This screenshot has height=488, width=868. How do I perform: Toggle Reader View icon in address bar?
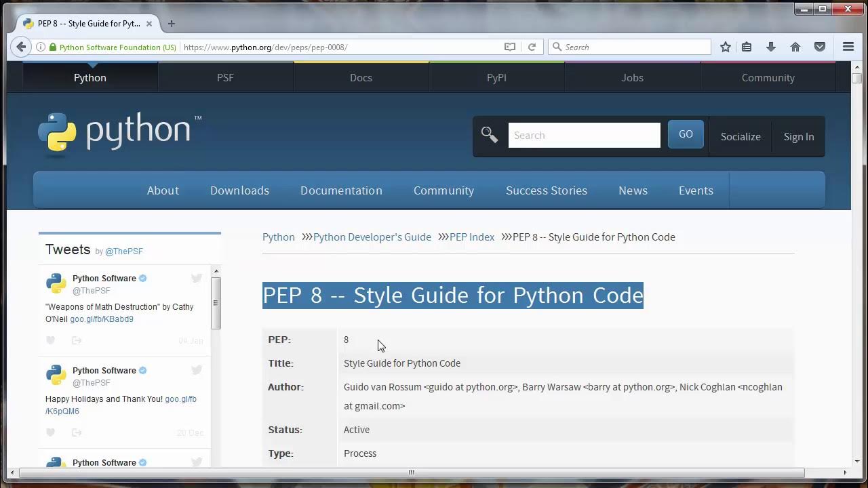tap(510, 47)
